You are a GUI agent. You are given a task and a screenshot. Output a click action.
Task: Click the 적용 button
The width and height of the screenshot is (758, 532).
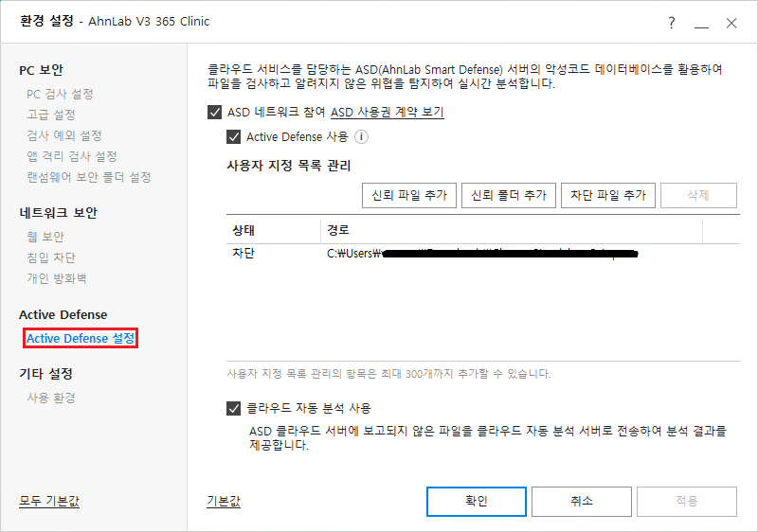point(687,502)
